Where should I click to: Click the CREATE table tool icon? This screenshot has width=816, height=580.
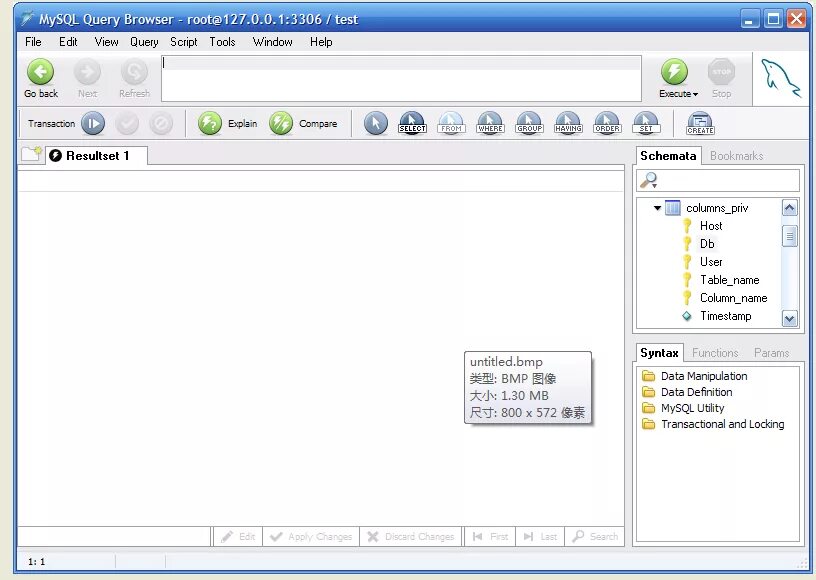700,124
